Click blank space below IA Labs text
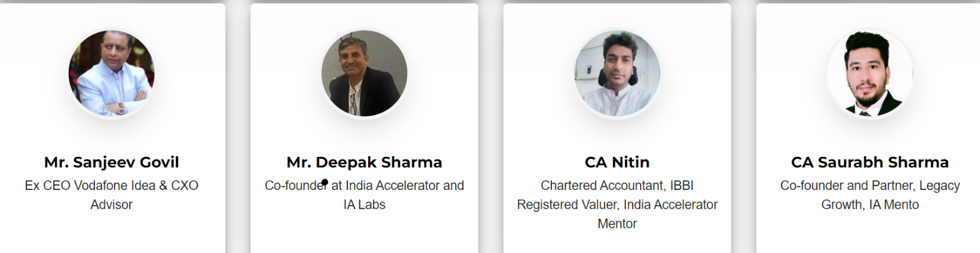Viewport: 980px width, 253px height. tap(364, 233)
